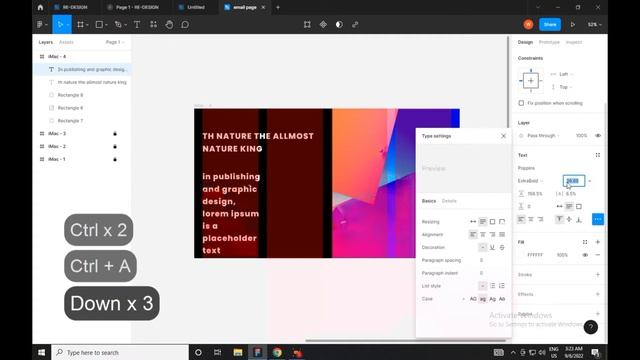Remove the fill with minus button
This screenshot has height=360, width=640.
pyautogui.click(x=598, y=255)
